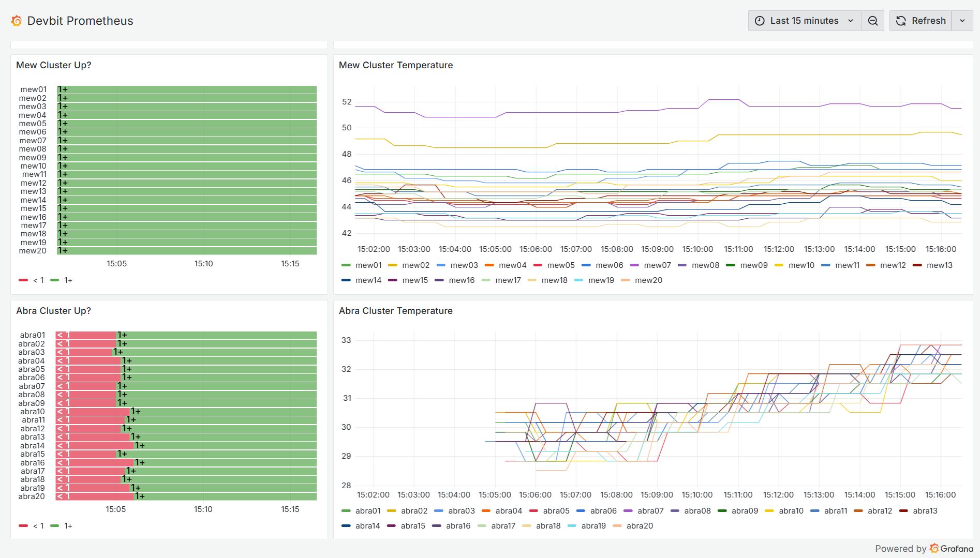Click the Devbit Prometheus dashboard title

pos(80,21)
